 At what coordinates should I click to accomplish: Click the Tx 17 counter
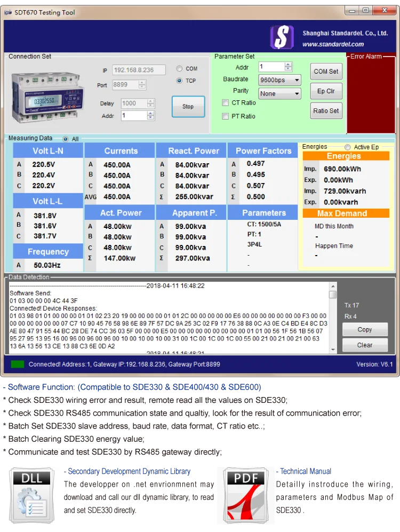[x=351, y=305]
